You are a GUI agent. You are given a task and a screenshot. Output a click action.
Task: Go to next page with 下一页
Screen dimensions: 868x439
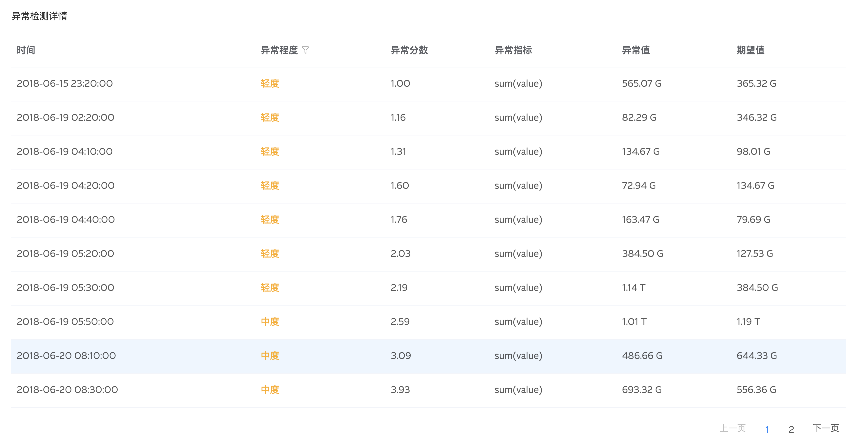pyautogui.click(x=826, y=428)
